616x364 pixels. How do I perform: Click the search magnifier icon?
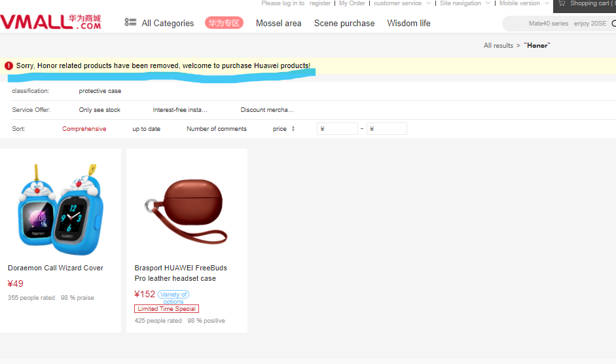pyautogui.click(x=613, y=24)
